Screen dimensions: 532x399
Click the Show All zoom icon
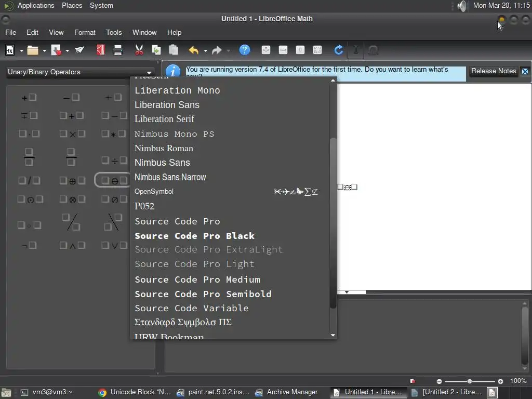317,50
